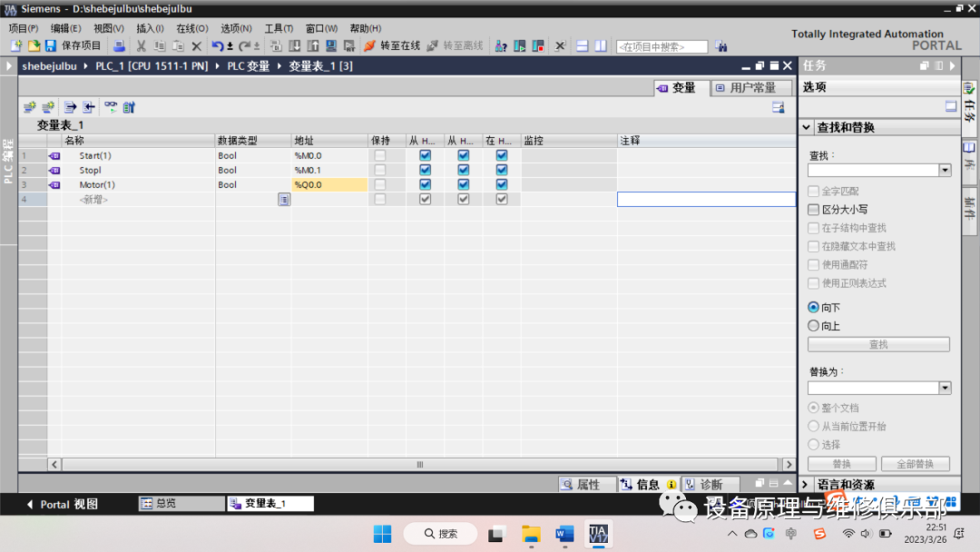This screenshot has height=552, width=980.
Task: Click the 导出 (export) icon in the variable table toolbar
Action: click(x=69, y=107)
